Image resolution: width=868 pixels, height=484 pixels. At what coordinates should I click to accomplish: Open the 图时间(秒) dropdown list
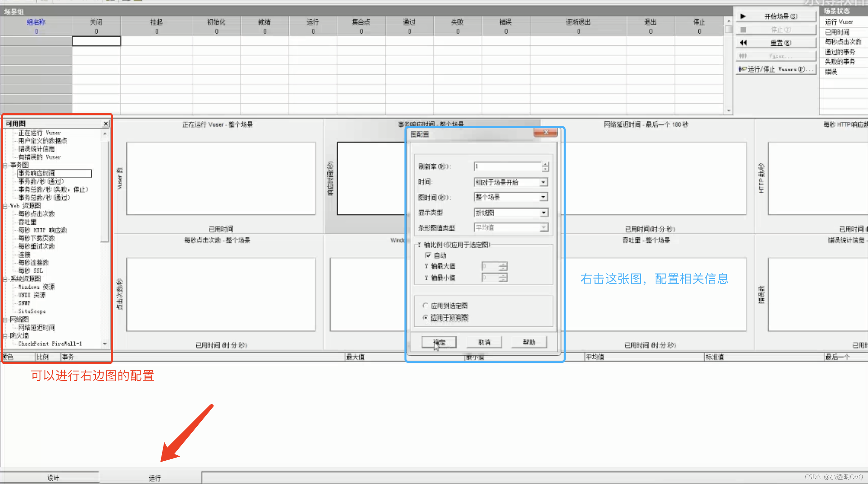click(543, 197)
